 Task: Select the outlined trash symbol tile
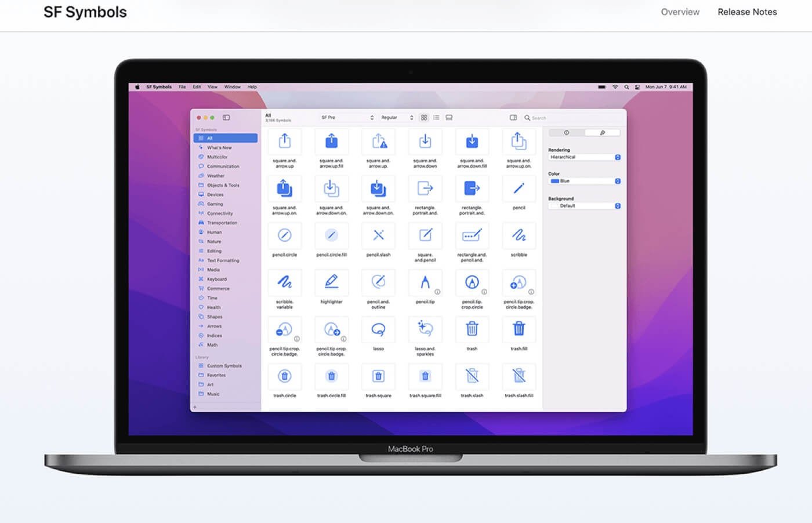(x=472, y=329)
